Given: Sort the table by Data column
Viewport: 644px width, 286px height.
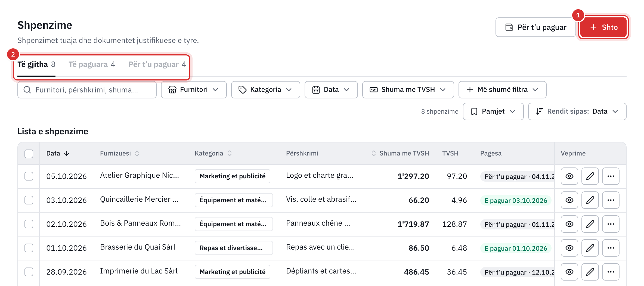Looking at the screenshot, I should pyautogui.click(x=58, y=153).
